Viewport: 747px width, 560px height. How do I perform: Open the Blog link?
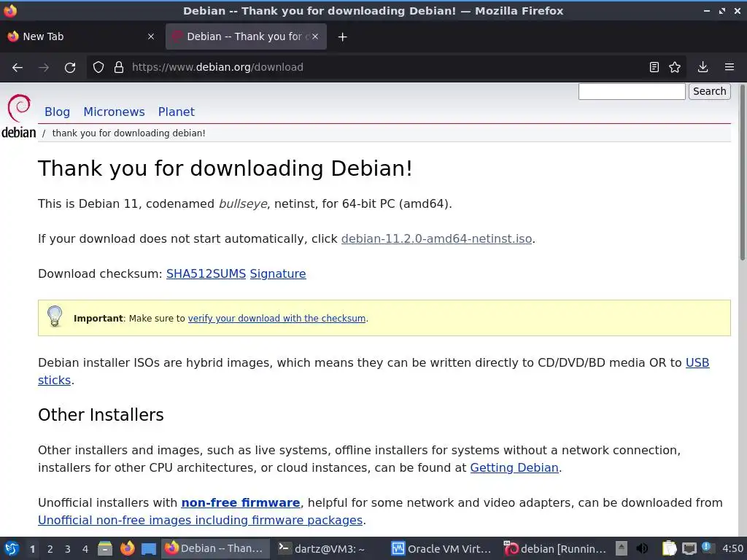pyautogui.click(x=57, y=112)
